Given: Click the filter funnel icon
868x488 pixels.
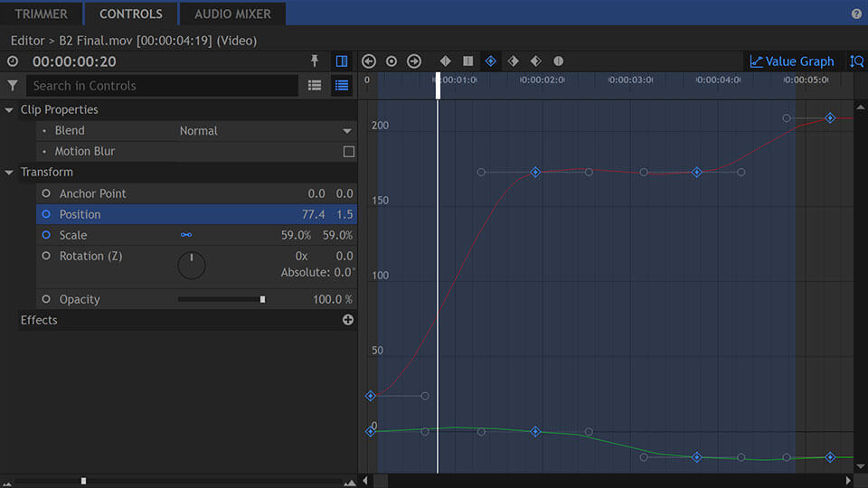Looking at the screenshot, I should click(13, 86).
